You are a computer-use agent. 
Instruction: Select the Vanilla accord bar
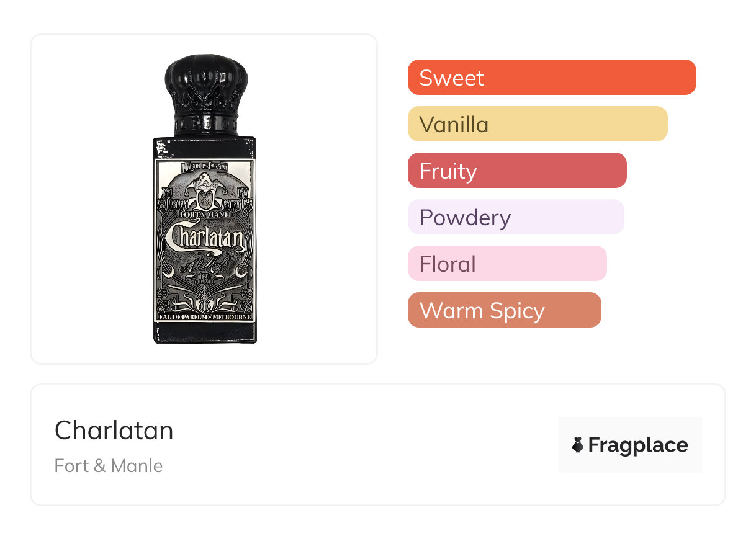pos(538,124)
